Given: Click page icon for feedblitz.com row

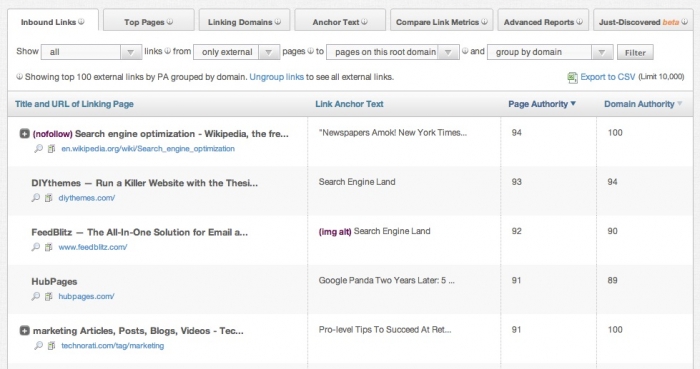Looking at the screenshot, I should coord(49,247).
